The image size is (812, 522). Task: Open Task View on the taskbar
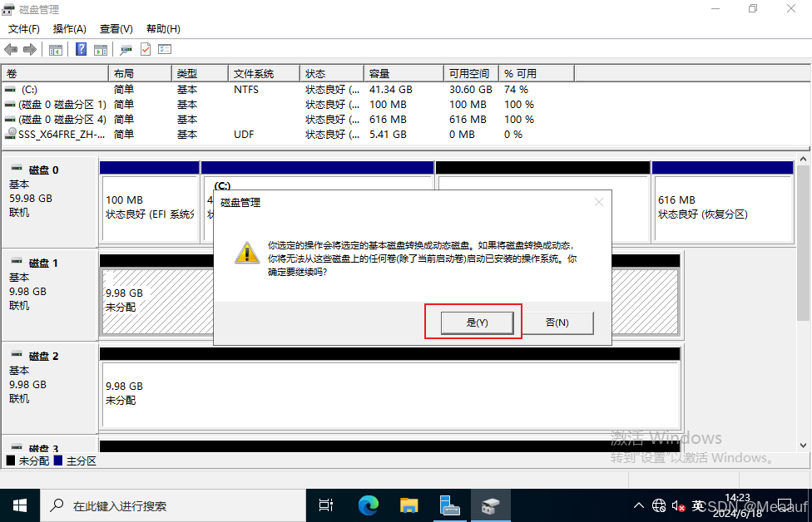pyautogui.click(x=326, y=505)
